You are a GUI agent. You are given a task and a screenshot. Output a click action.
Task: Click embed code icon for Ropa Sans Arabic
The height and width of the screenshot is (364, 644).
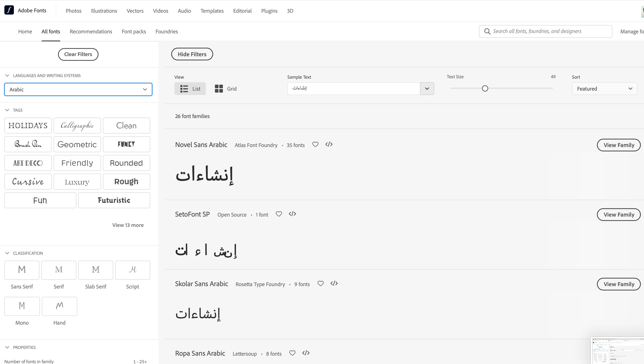tap(306, 353)
